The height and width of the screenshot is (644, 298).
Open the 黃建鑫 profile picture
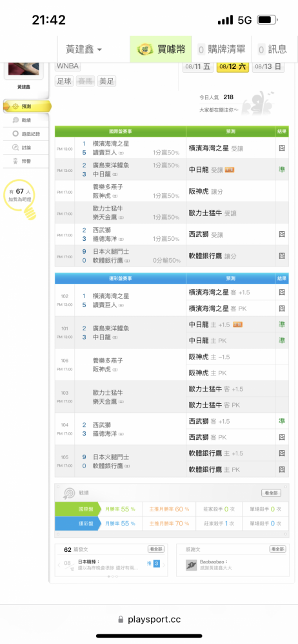(24, 69)
